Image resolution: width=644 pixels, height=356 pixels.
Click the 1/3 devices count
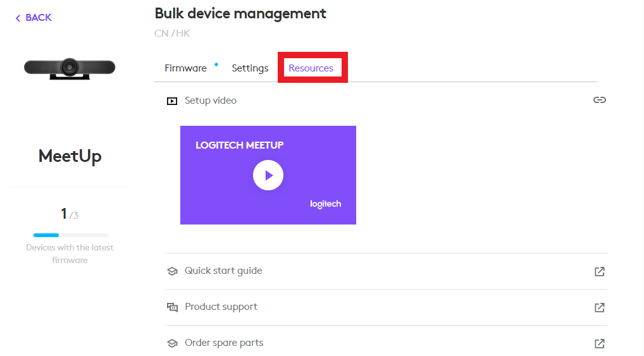70,214
